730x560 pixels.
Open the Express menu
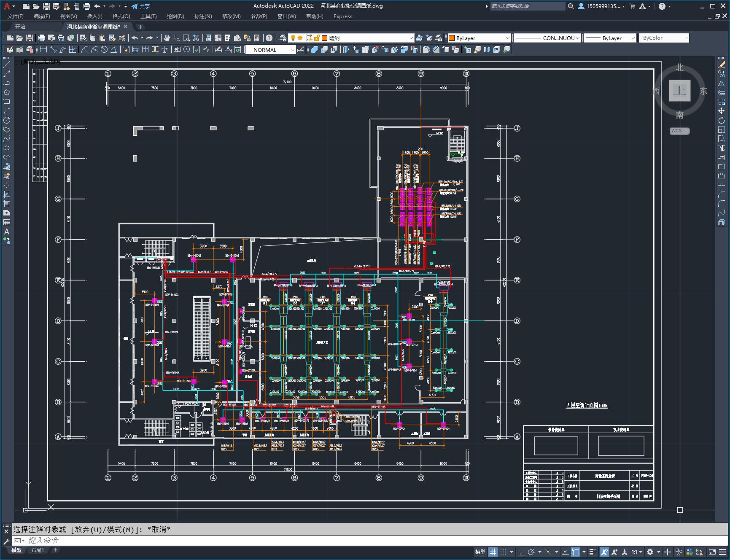coord(343,16)
